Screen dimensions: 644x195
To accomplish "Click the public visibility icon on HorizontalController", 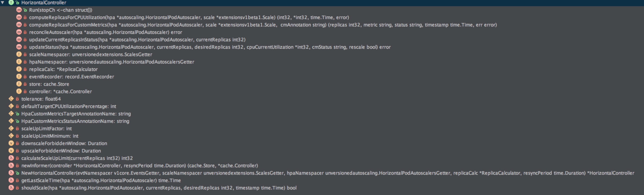I will 17,3.
